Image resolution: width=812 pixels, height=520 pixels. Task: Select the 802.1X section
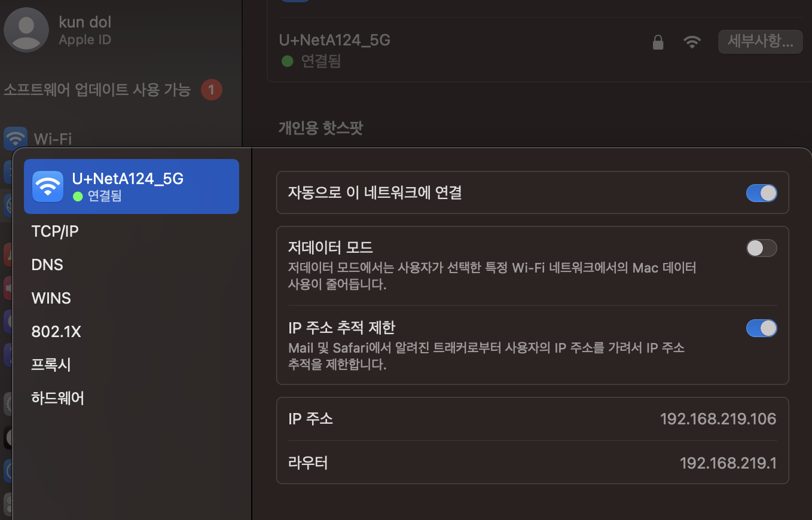(x=56, y=331)
